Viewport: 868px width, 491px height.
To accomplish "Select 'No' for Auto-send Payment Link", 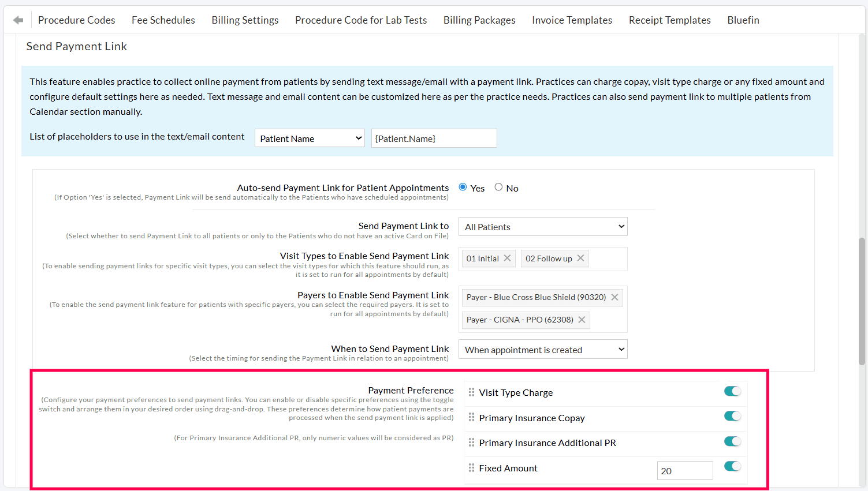I will pos(498,187).
